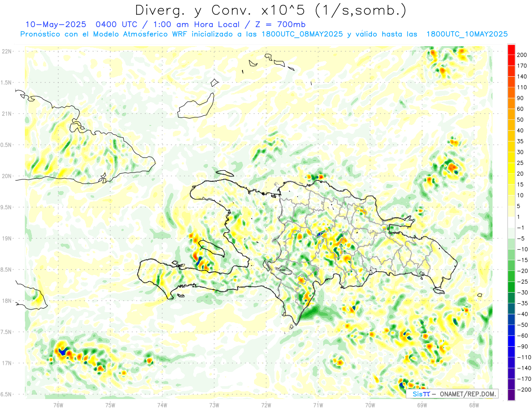Image resolution: width=532 pixels, height=411 pixels.
Task: Click the '-170' color scale value
Action: pos(524,379)
